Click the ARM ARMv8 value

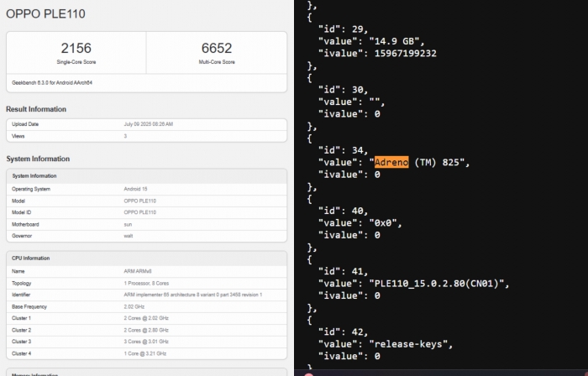[138, 272]
